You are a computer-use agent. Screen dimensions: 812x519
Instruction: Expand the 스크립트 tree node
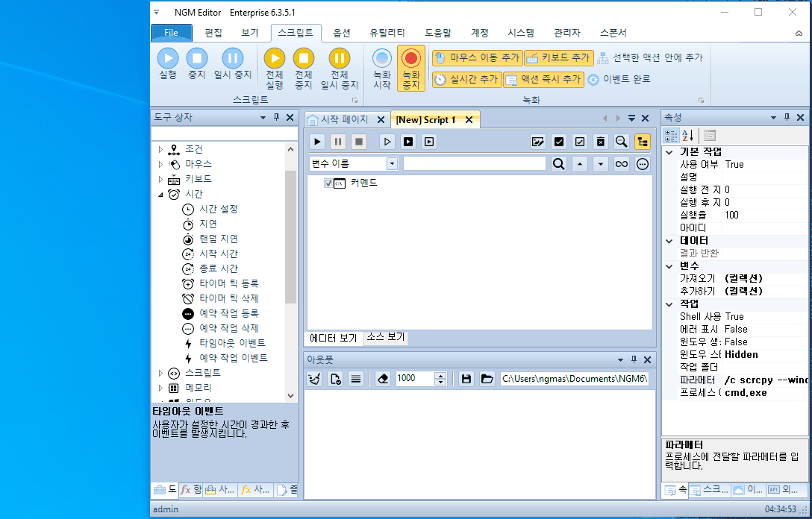click(160, 373)
